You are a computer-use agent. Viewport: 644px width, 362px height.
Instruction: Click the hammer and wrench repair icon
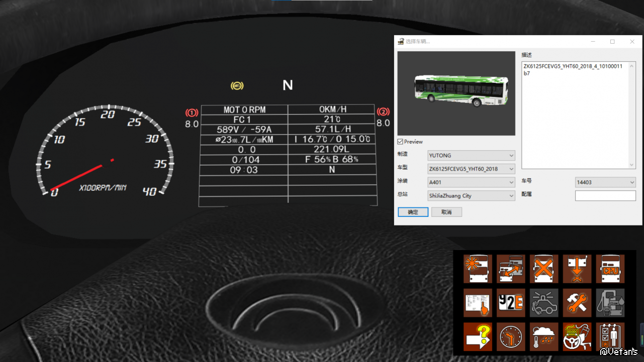[577, 303]
